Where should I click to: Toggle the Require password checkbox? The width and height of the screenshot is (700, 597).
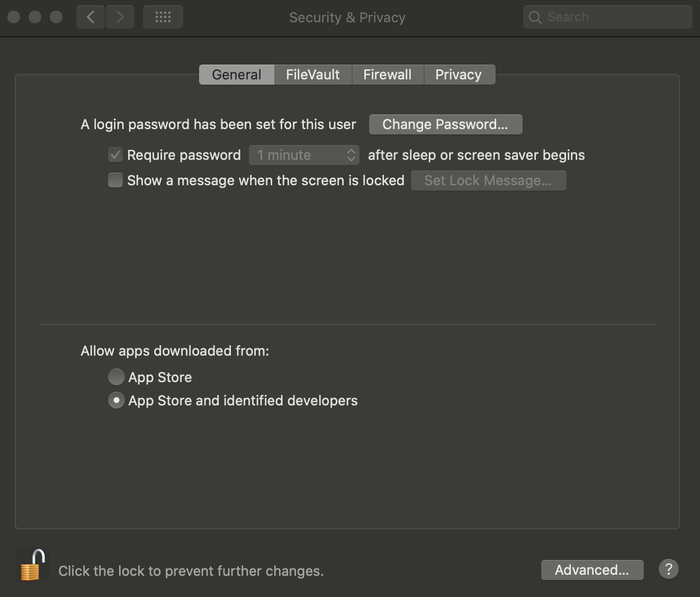click(x=115, y=155)
